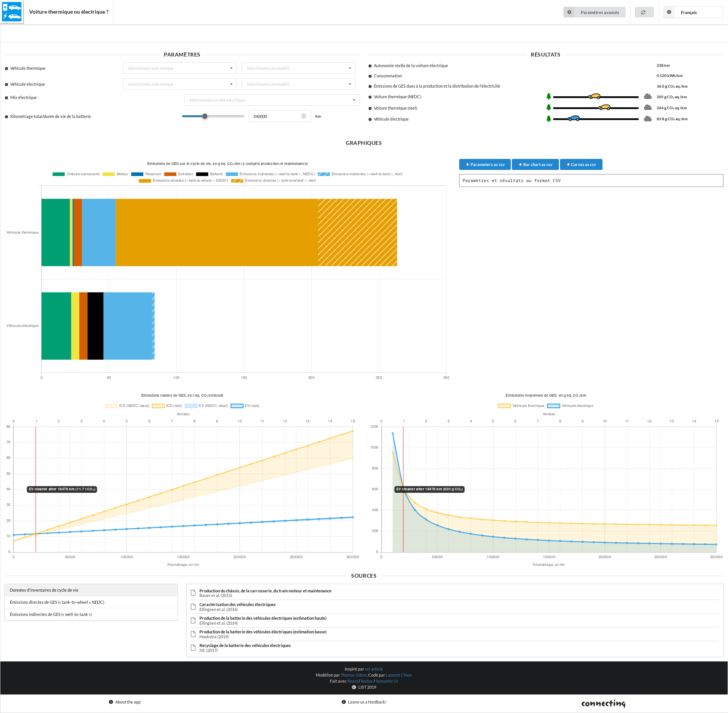Select Émissions indirectes de GES sources tab

click(x=51, y=614)
